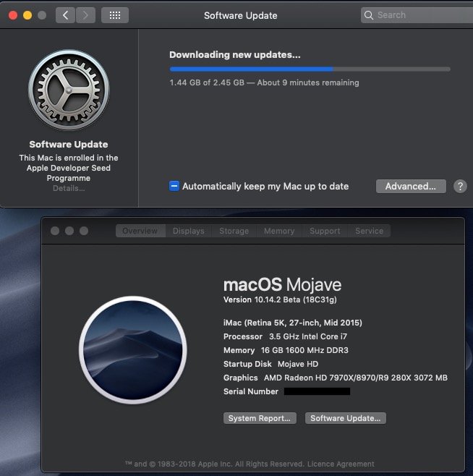Click the Software Update gear icon
The height and width of the screenshot is (476, 473).
[69, 90]
